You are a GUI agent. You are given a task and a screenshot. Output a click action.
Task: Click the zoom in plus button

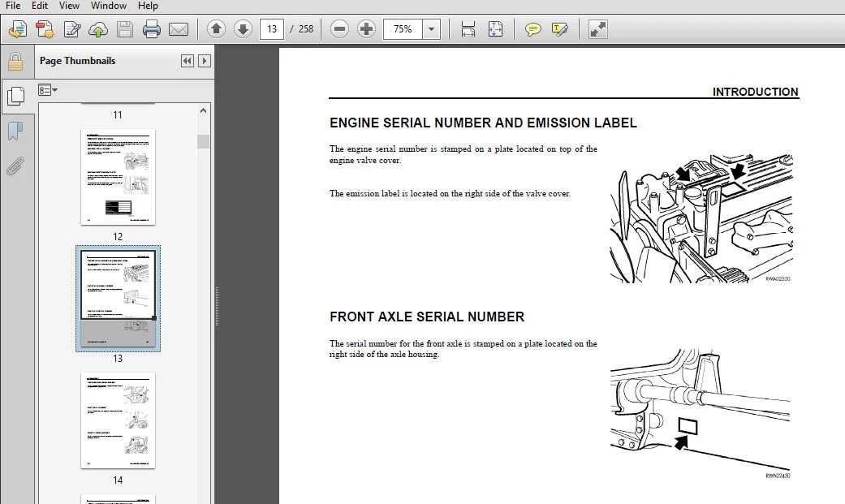coord(366,29)
